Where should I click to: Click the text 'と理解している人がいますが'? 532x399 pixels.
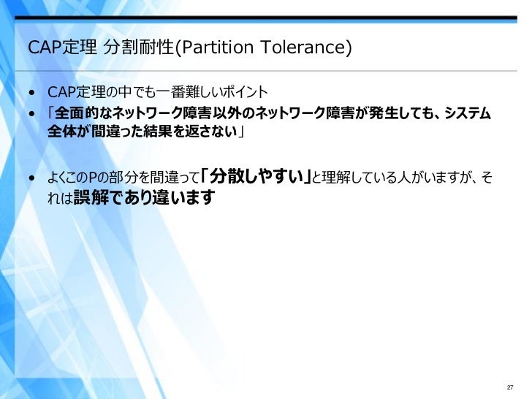391,178
